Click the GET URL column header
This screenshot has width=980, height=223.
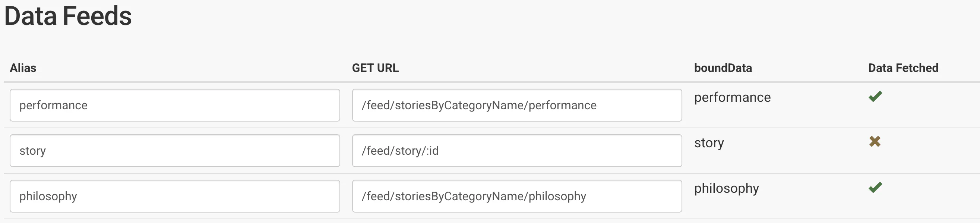[375, 68]
